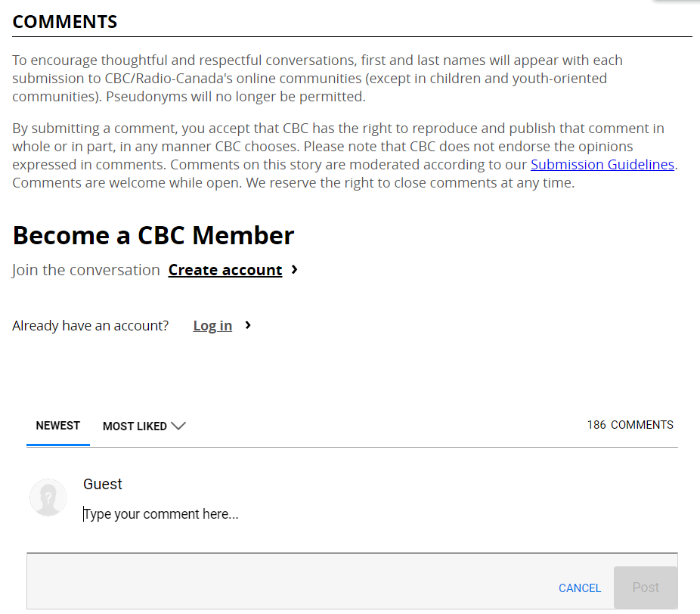Screen dimensions: 700x614
Task: Open the Submission Guidelines link
Action: click(602, 165)
